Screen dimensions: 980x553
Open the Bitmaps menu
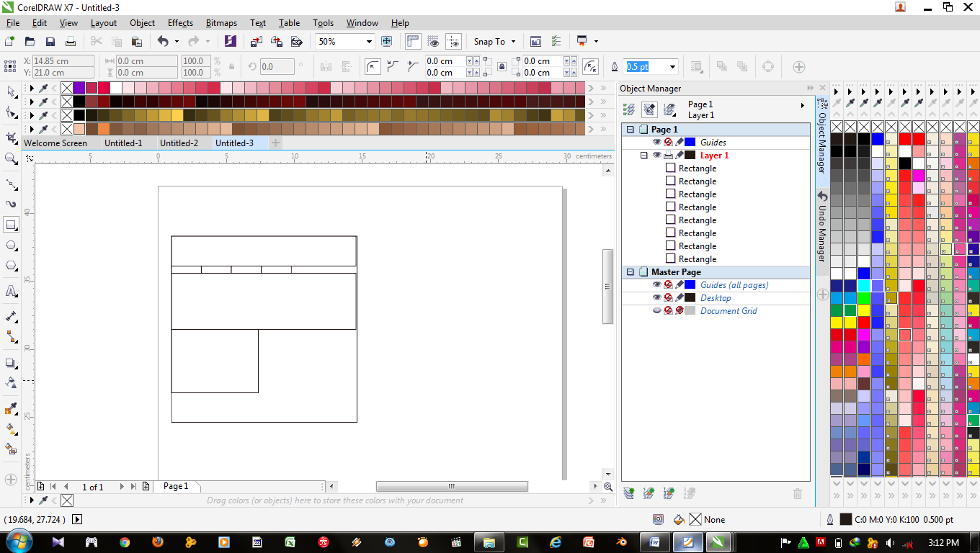click(221, 22)
